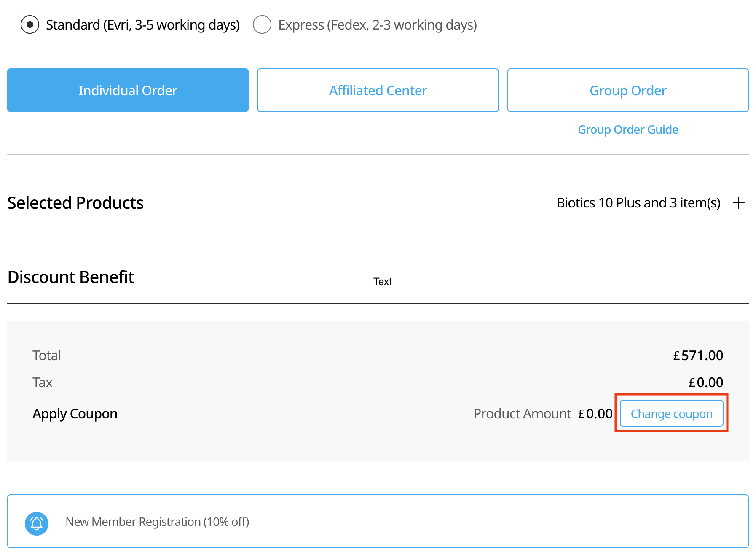Select the Standard Evri shipping radio button
Image resolution: width=756 pixels, height=555 pixels.
30,25
